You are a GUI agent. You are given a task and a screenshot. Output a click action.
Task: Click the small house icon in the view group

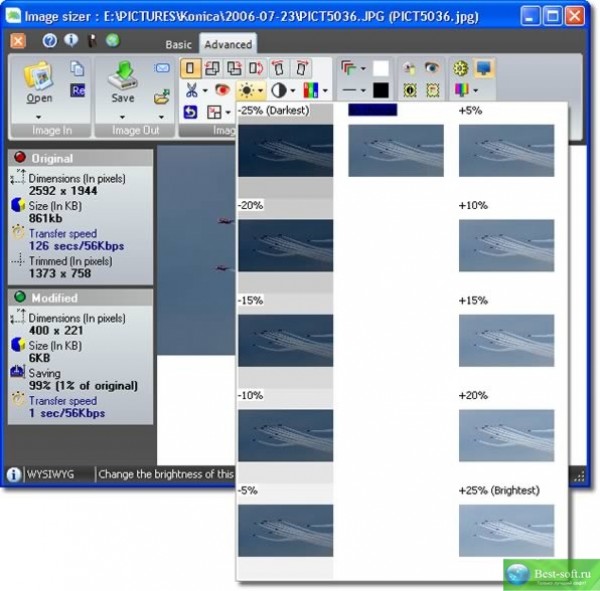pos(409,69)
